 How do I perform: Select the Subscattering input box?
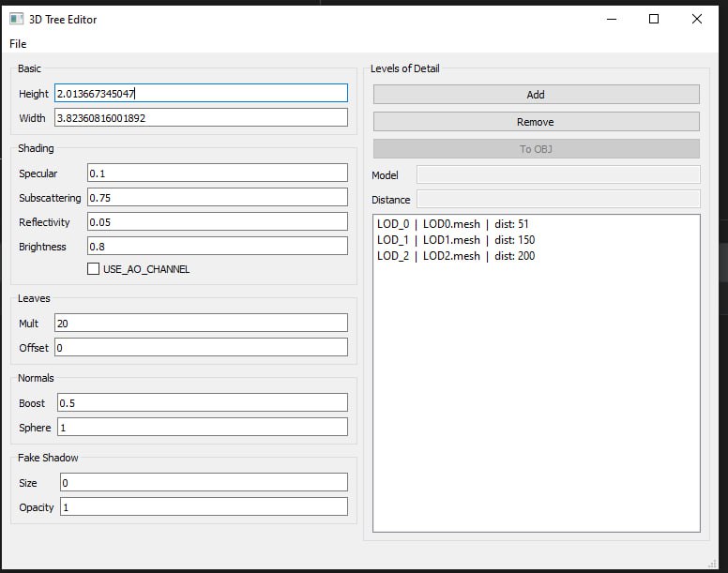tap(217, 198)
